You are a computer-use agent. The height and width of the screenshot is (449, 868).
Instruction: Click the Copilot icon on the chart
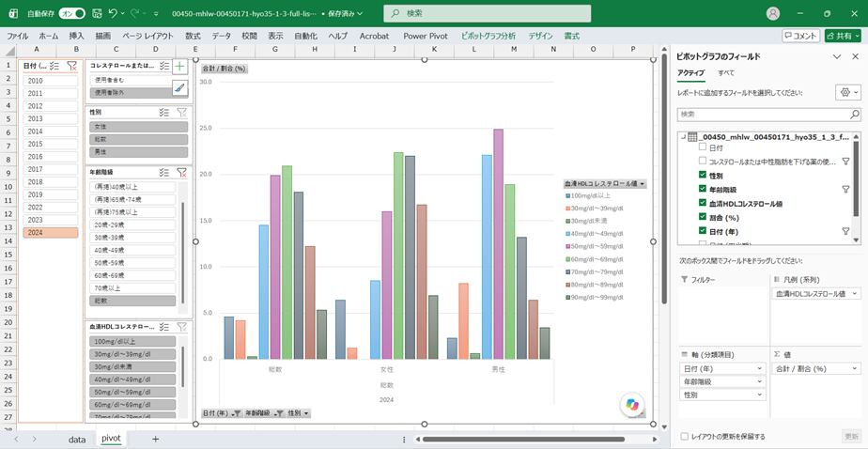pyautogui.click(x=632, y=404)
